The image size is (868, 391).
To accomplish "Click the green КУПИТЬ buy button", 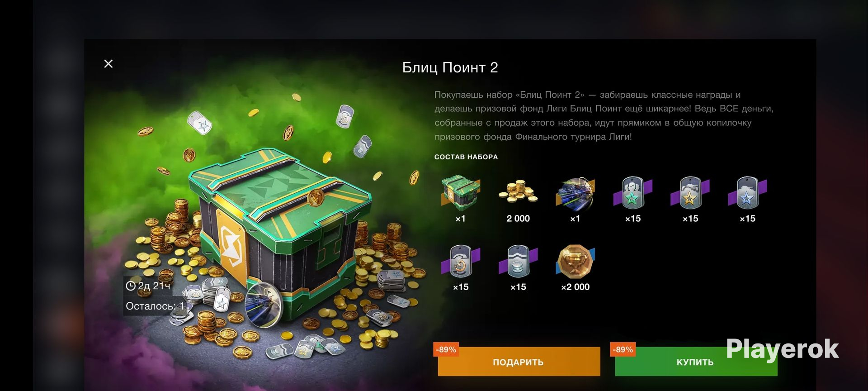I will [696, 362].
